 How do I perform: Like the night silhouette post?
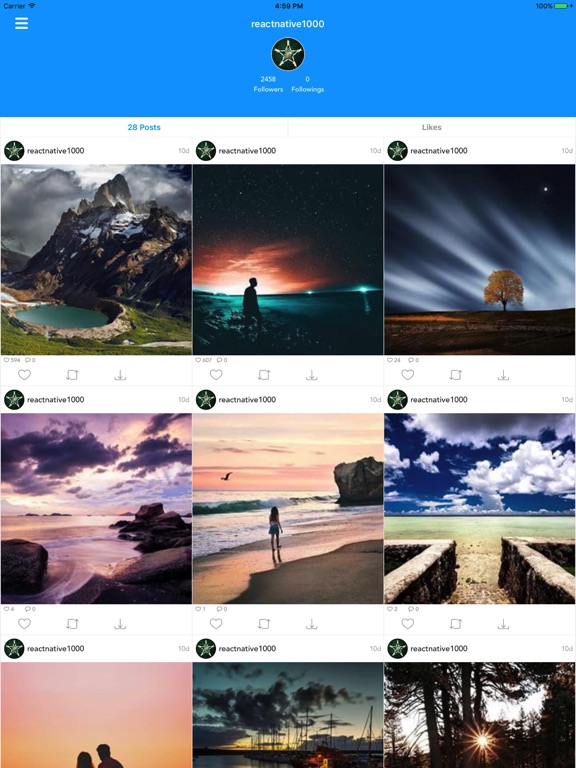click(x=216, y=375)
